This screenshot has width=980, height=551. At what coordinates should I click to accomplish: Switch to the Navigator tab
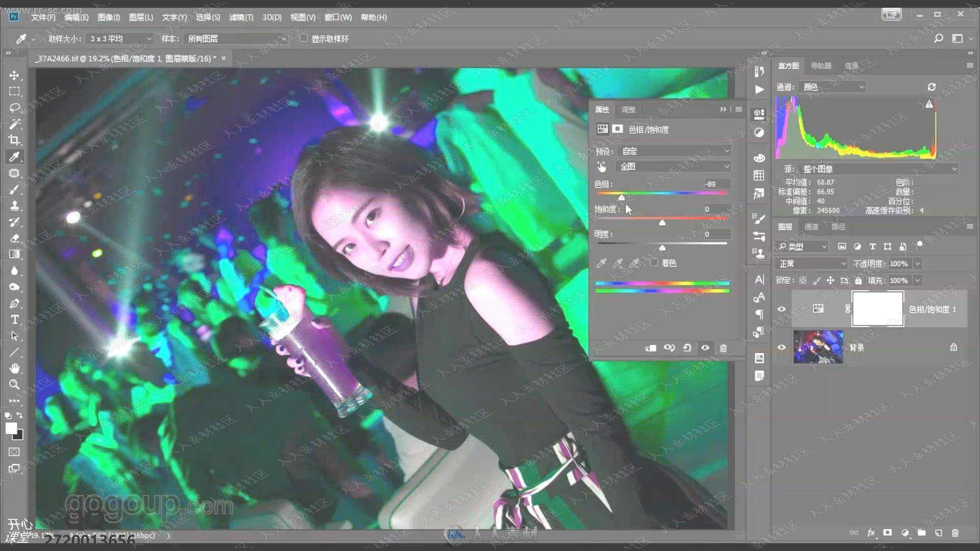(x=821, y=66)
